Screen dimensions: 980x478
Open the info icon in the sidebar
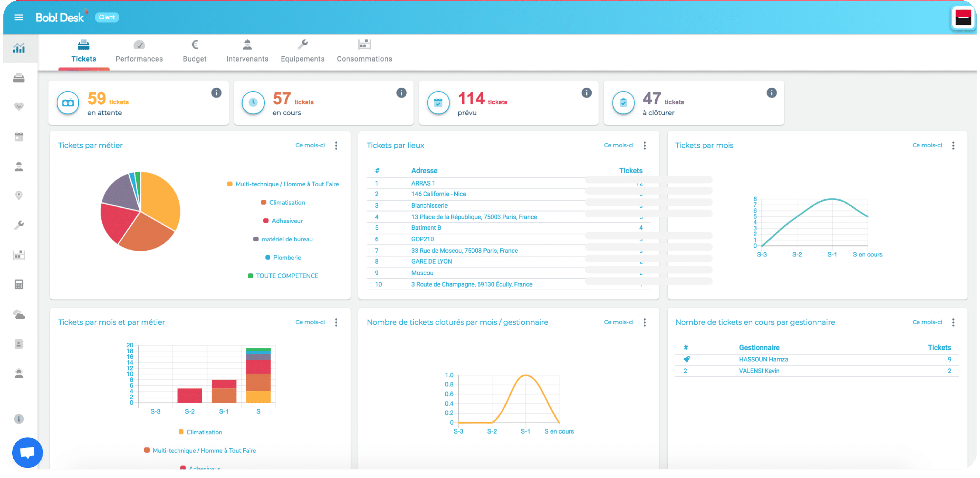tap(19, 419)
